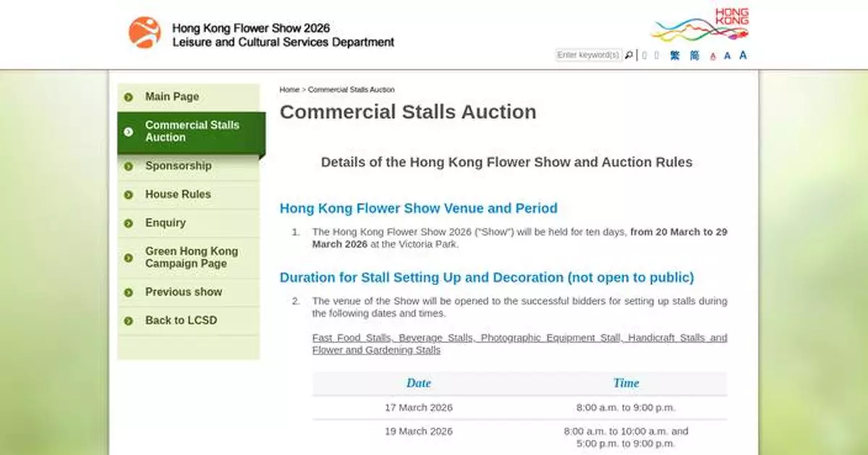This screenshot has width=868, height=455.
Task: Switch site language to Simplified Chinese
Action: point(696,55)
